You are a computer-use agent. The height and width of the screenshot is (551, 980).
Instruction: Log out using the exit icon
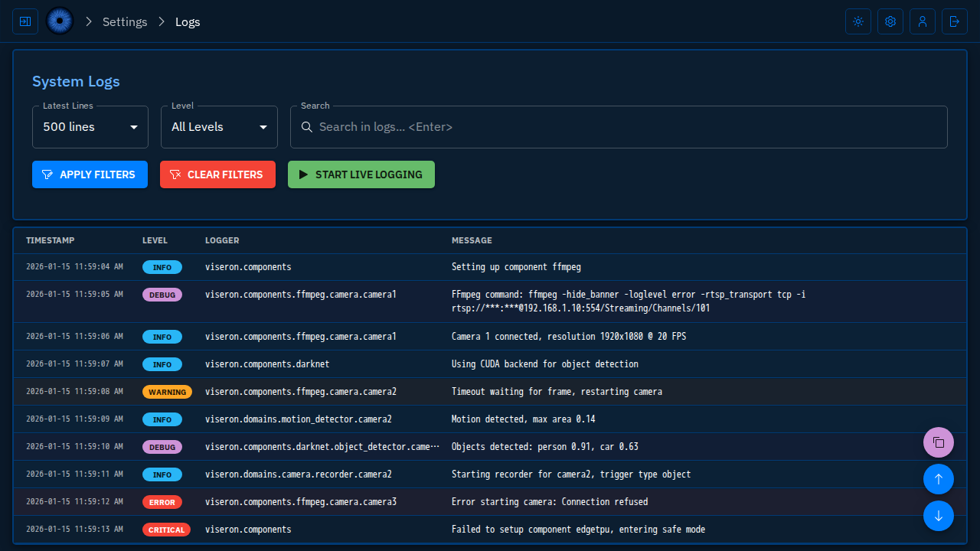(955, 21)
